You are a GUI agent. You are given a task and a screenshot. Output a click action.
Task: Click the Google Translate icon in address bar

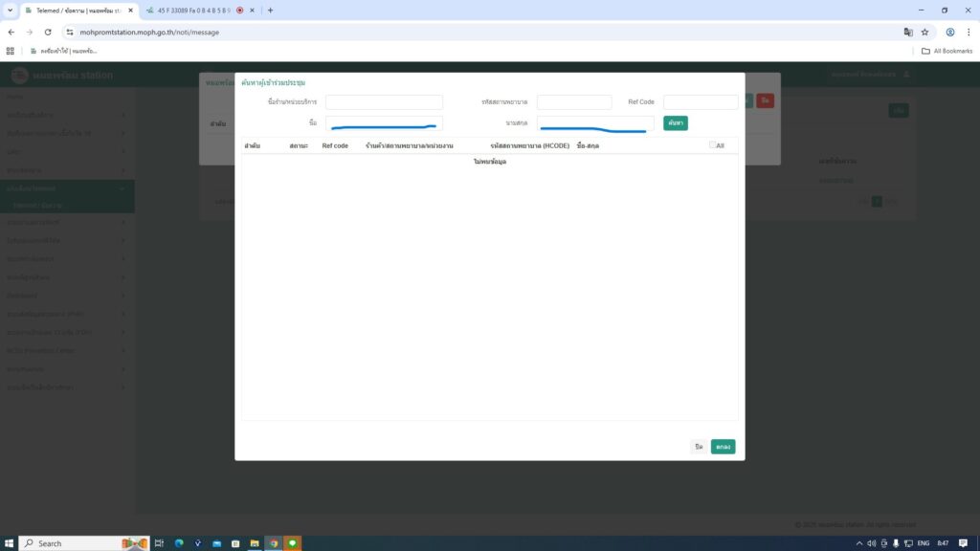pyautogui.click(x=907, y=32)
